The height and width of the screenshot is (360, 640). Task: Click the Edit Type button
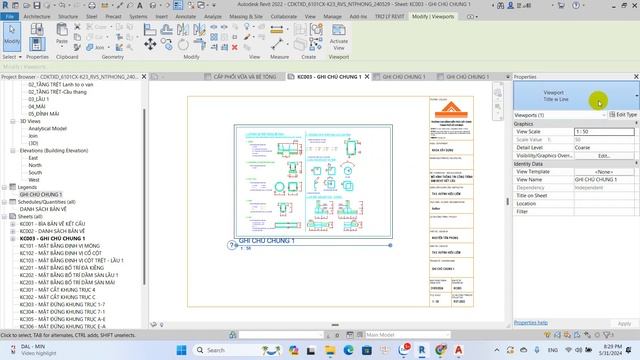point(623,115)
